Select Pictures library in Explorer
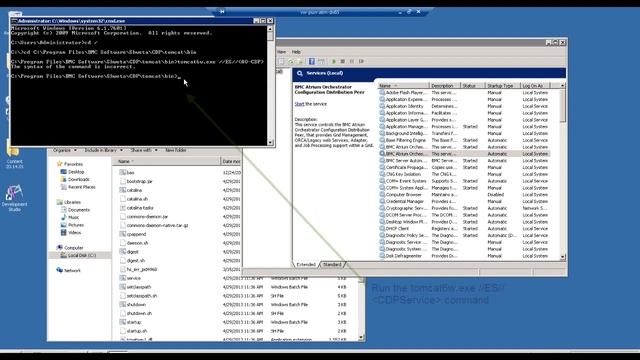This screenshot has height=360, width=640. pyautogui.click(x=72, y=225)
